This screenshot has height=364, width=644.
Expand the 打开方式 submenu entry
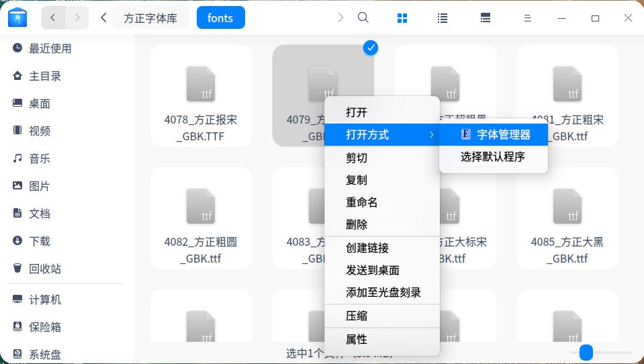(382, 134)
